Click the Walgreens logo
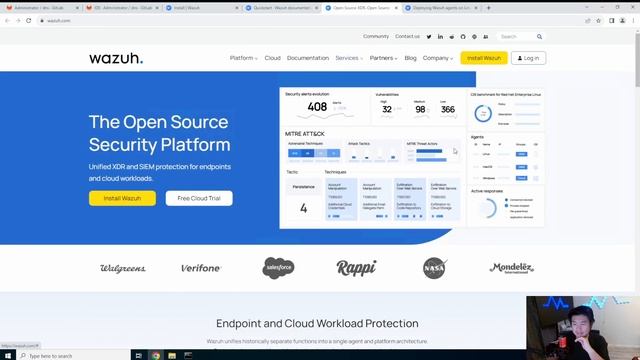This screenshot has width=640, height=360. click(123, 268)
